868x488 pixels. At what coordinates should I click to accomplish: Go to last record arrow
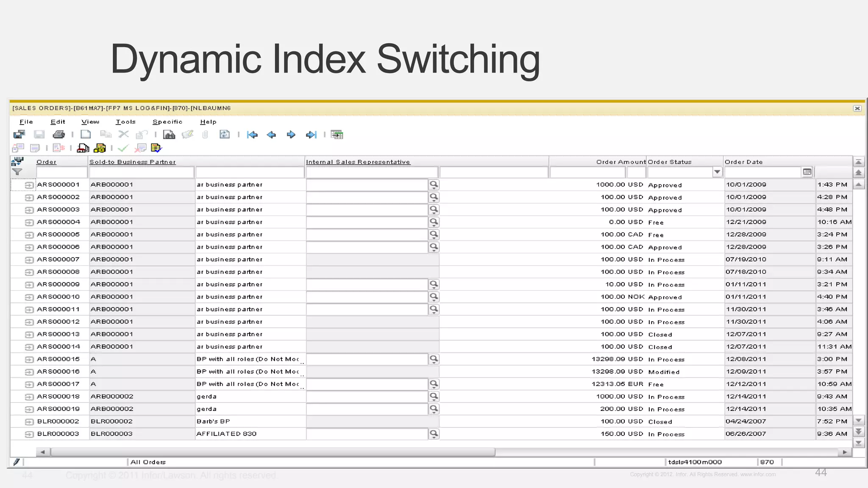(311, 135)
